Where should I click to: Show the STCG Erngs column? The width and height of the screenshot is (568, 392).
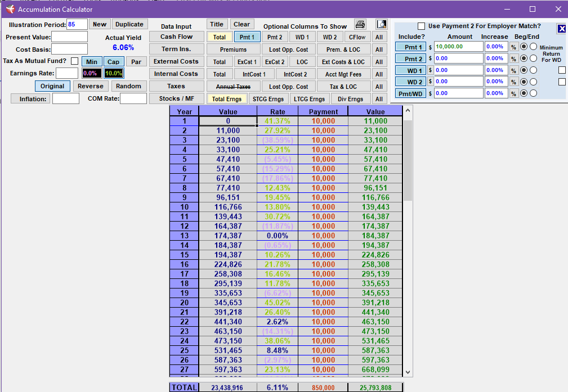[268, 99]
